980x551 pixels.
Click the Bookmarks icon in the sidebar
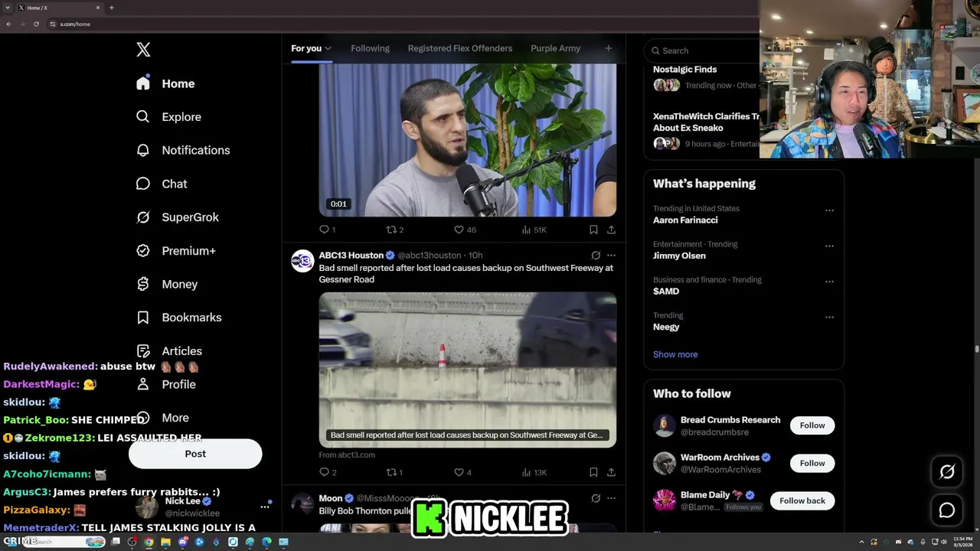(143, 318)
